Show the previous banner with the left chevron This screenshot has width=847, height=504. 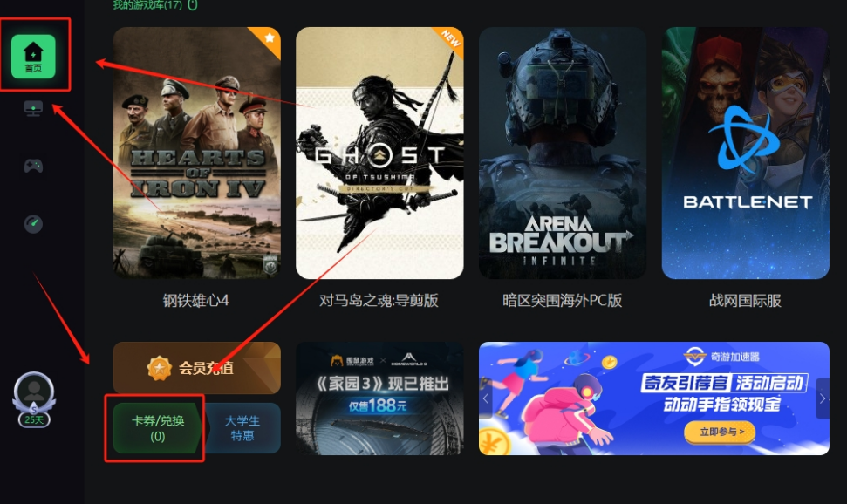(486, 398)
